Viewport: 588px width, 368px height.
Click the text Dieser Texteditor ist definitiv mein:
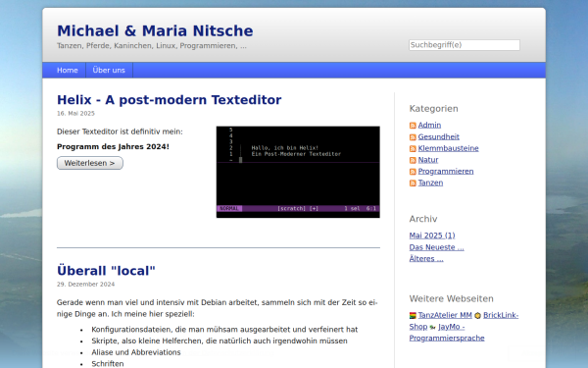pyautogui.click(x=120, y=131)
